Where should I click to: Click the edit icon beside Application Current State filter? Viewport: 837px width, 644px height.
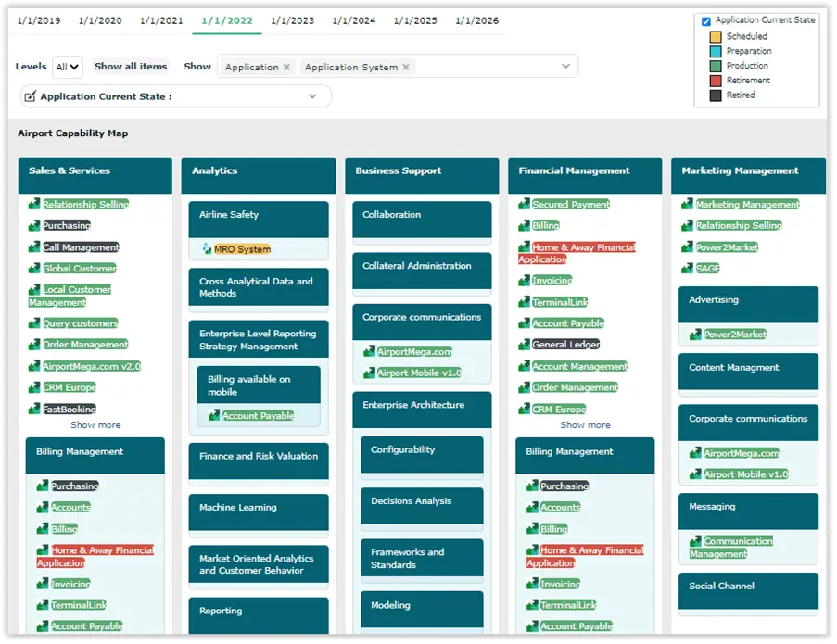coord(31,96)
